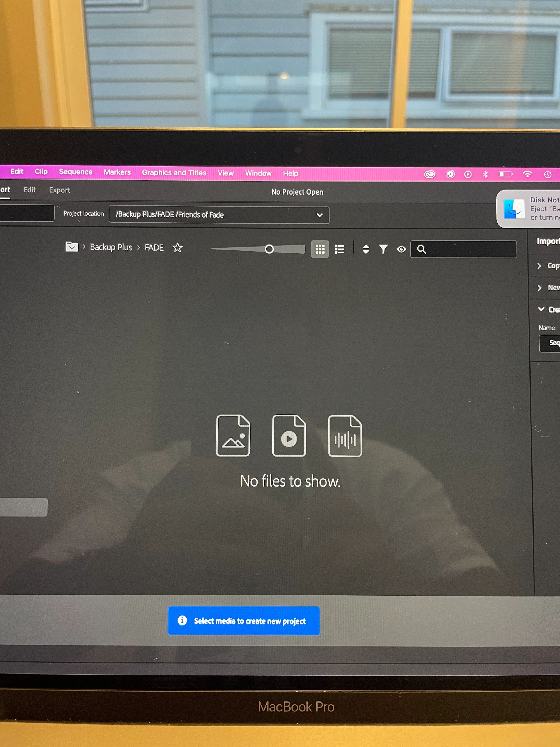Favorite the FADE folder with star
The height and width of the screenshot is (747, 560).
point(178,248)
